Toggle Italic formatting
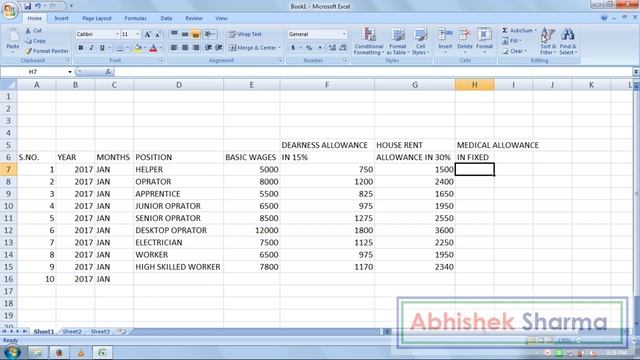640x360 pixels. pos(91,48)
